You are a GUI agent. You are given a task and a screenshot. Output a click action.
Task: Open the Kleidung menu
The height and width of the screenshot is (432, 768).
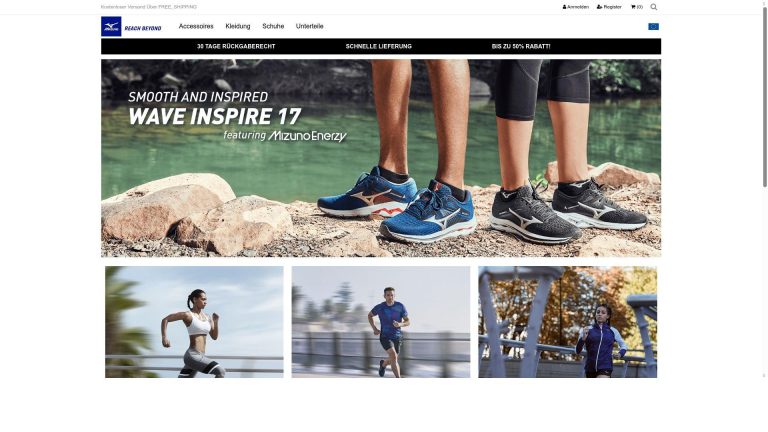tap(238, 26)
